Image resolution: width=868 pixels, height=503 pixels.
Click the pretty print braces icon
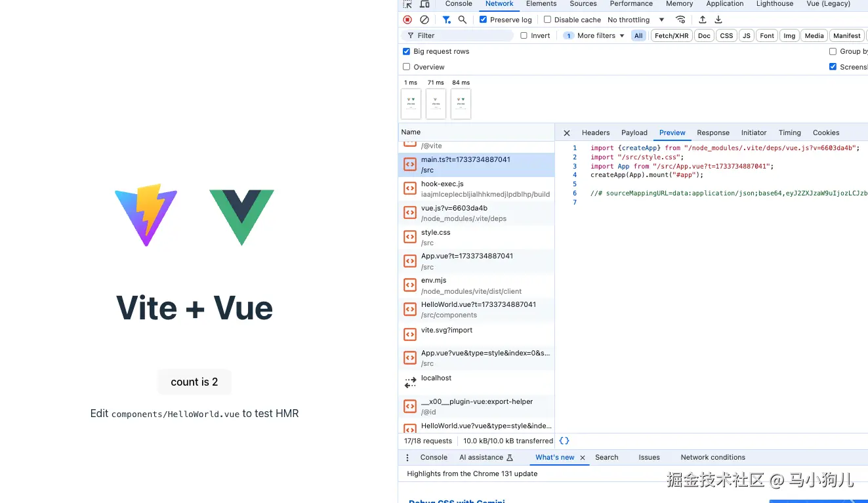coord(564,441)
